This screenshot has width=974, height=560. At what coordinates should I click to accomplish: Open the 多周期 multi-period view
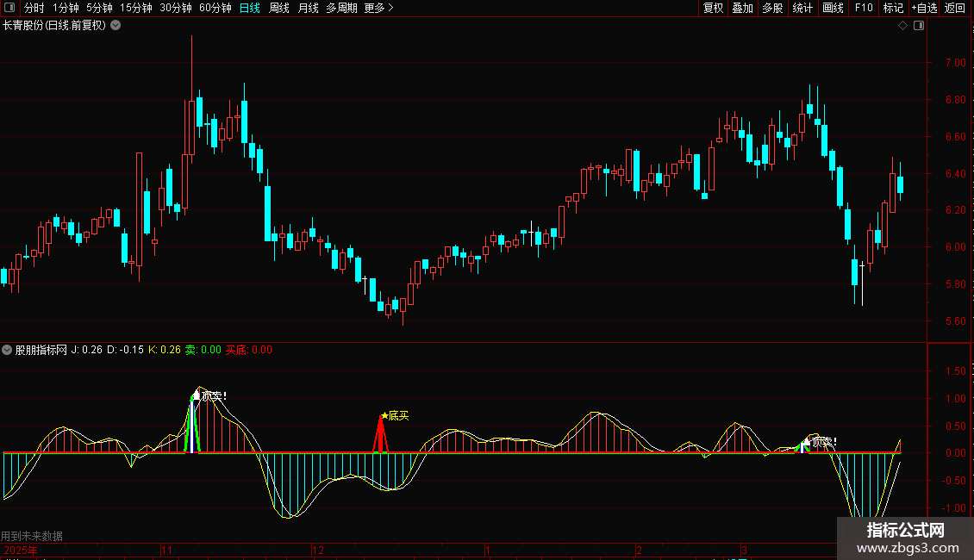(x=341, y=8)
